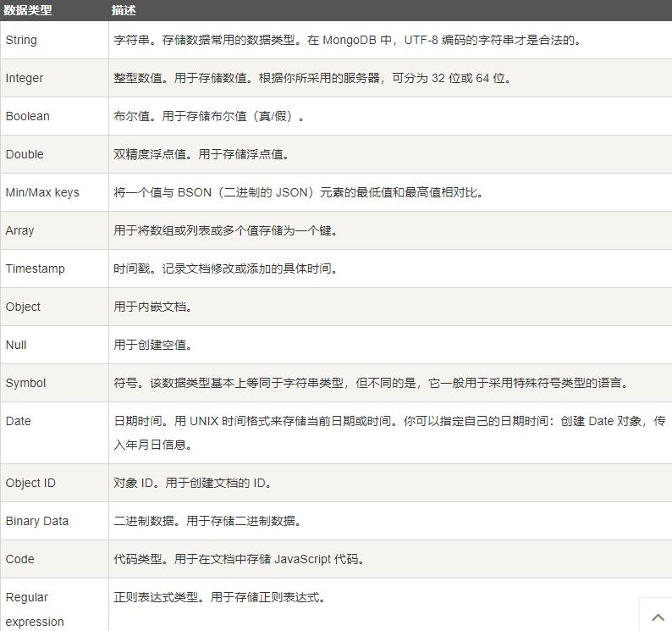Image resolution: width=672 pixels, height=631 pixels.
Task: Select the 'Date' data type cell
Action: point(54,433)
